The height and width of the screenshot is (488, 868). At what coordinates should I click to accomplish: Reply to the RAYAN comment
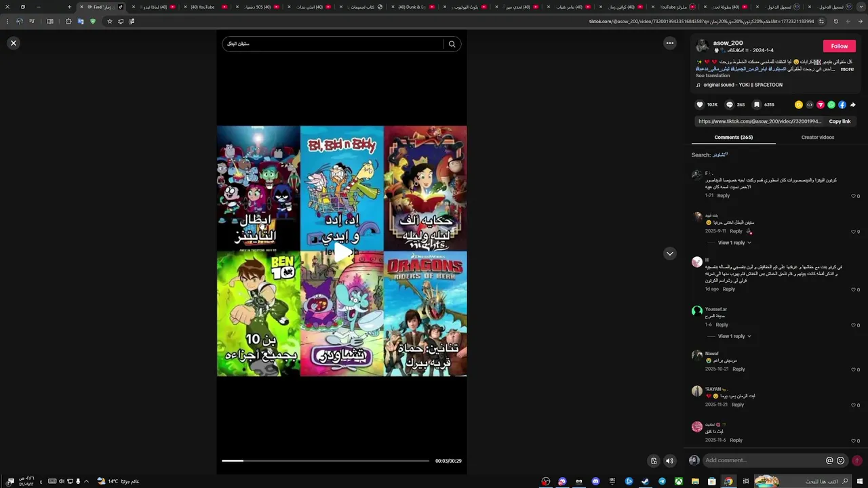pyautogui.click(x=738, y=405)
